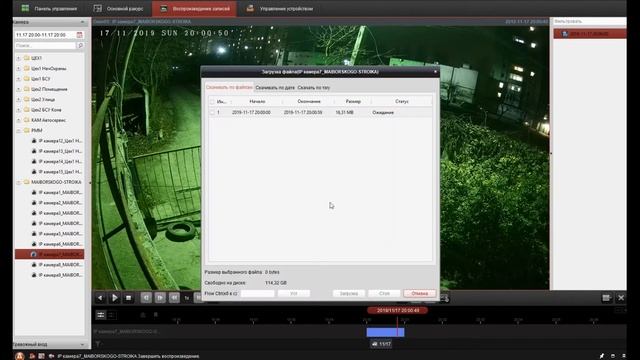Click the camera search input field

(x=45, y=46)
